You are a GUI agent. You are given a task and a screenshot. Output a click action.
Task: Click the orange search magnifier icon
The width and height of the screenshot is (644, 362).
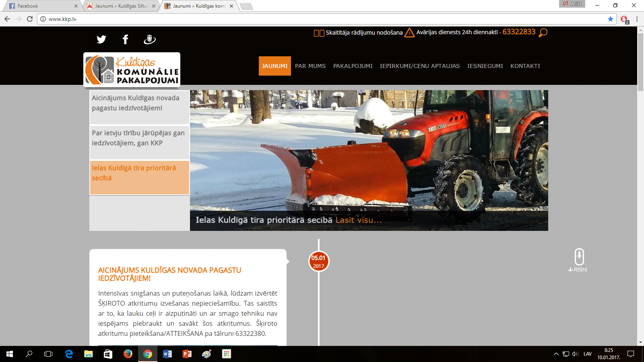543,33
